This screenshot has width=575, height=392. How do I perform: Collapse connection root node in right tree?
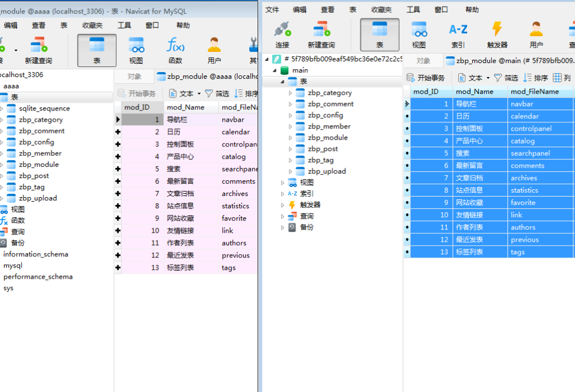[x=267, y=59]
